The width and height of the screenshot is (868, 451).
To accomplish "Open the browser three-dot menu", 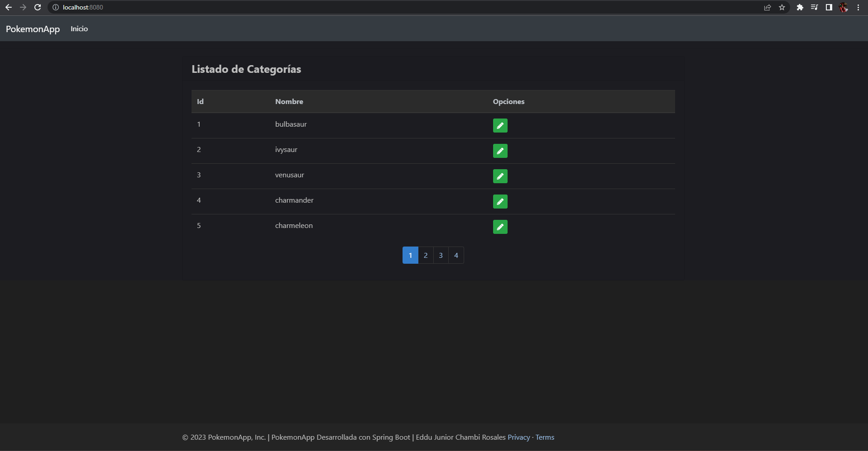I will click(858, 7).
